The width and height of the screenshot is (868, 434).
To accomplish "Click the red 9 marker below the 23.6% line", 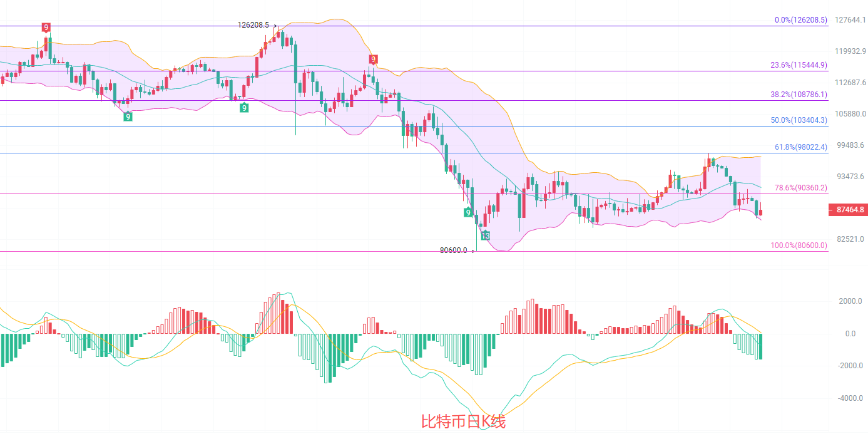I will click(x=373, y=59).
